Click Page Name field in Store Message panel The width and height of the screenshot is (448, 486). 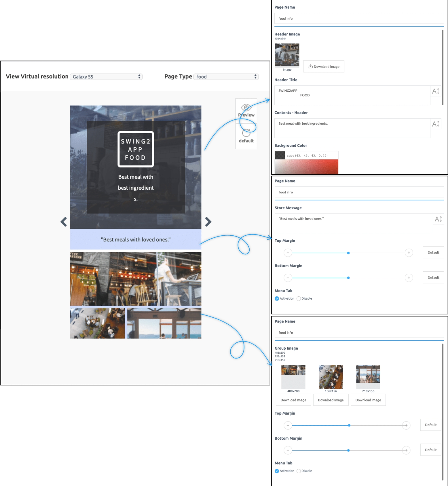(x=359, y=192)
